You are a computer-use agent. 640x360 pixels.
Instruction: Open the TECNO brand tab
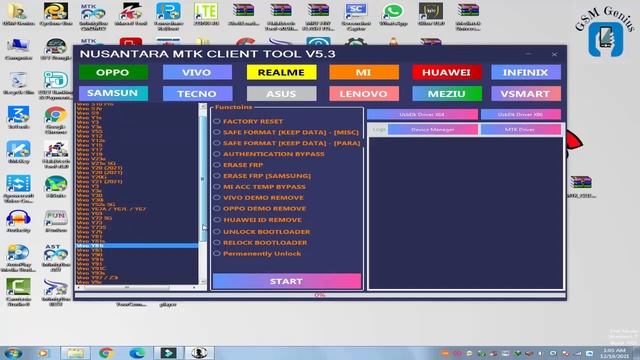[x=197, y=93]
